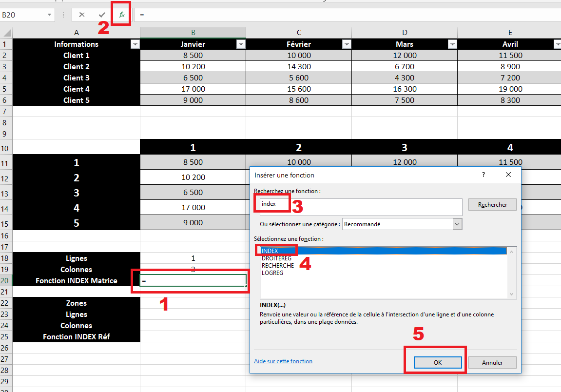
Task: Click the Client 1 cell
Action: 76,56
